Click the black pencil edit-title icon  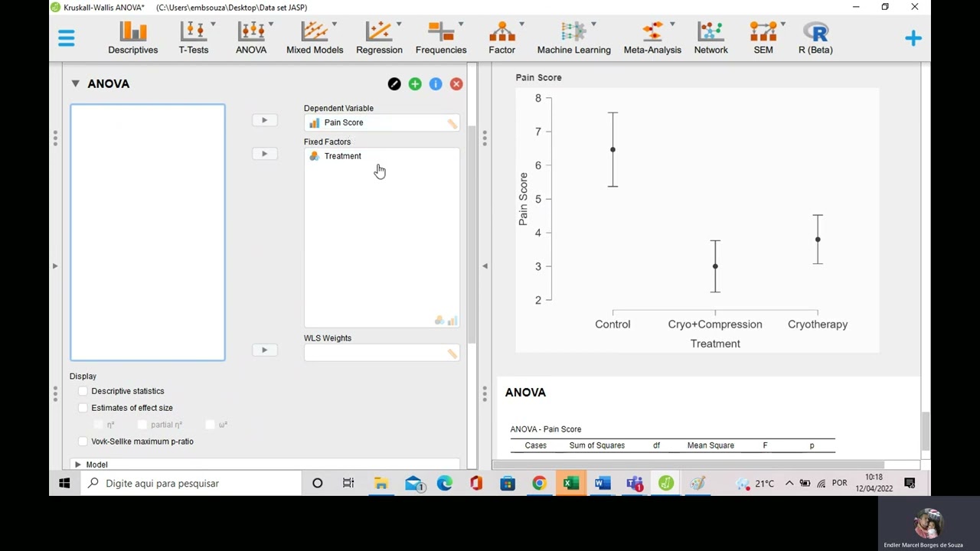[x=394, y=84]
